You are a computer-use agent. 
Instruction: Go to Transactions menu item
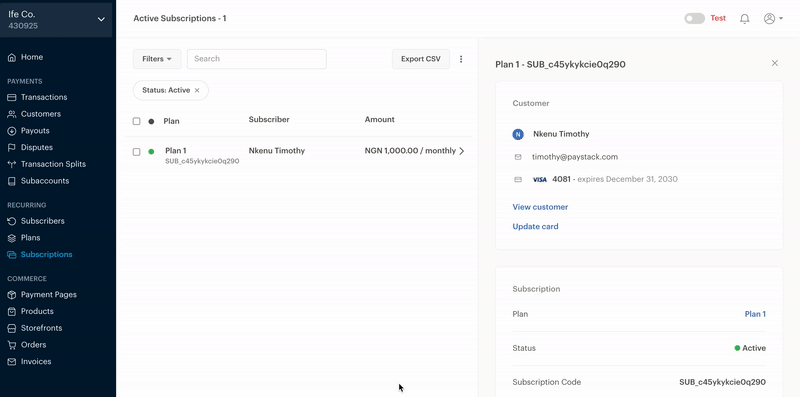click(44, 97)
